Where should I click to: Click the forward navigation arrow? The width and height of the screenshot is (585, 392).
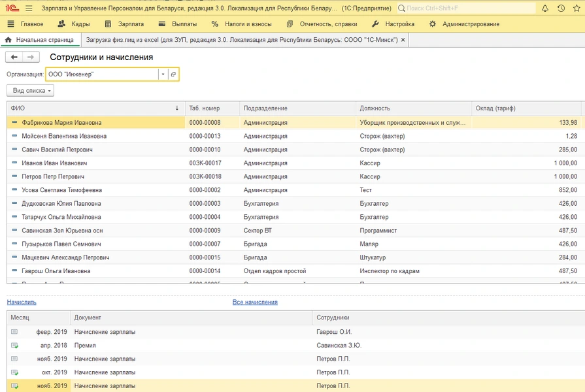click(x=31, y=57)
